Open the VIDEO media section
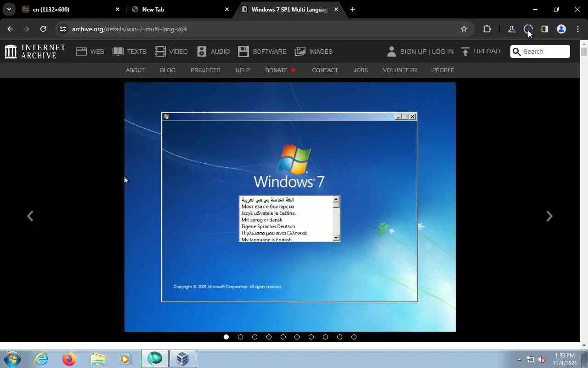The width and height of the screenshot is (588, 368). click(171, 52)
